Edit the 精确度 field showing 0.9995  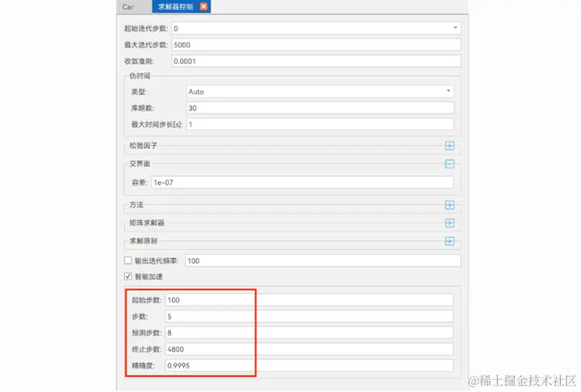[x=309, y=365]
